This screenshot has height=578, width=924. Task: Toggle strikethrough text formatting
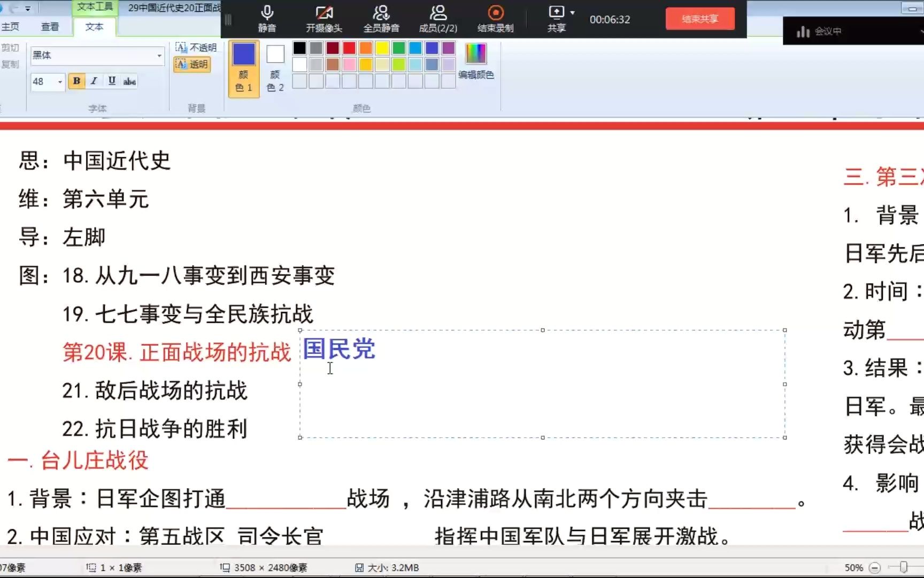pos(129,81)
